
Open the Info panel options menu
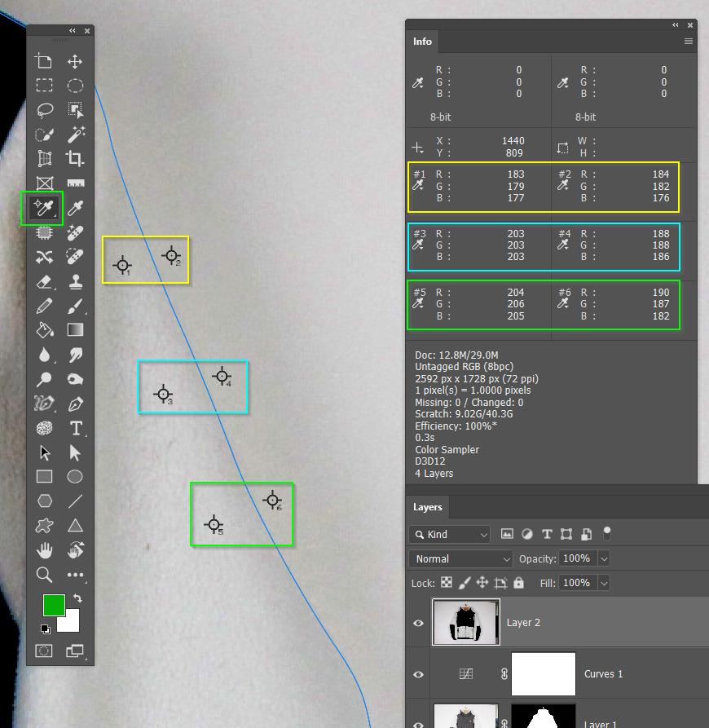pyautogui.click(x=689, y=41)
